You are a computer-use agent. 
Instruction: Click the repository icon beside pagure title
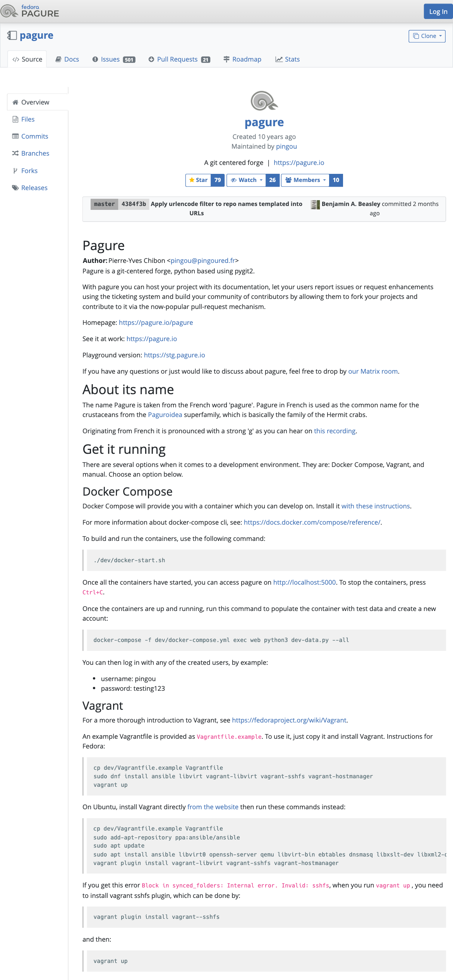pos(12,36)
